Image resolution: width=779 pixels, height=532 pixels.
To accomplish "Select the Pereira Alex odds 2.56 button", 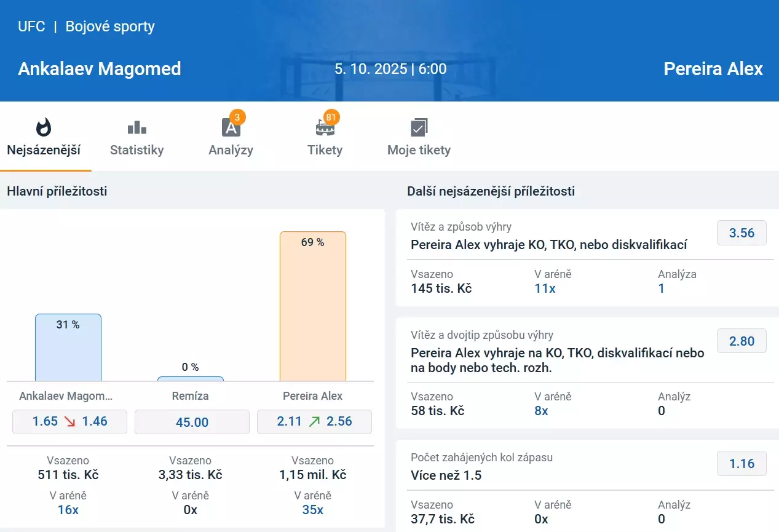I will [314, 422].
